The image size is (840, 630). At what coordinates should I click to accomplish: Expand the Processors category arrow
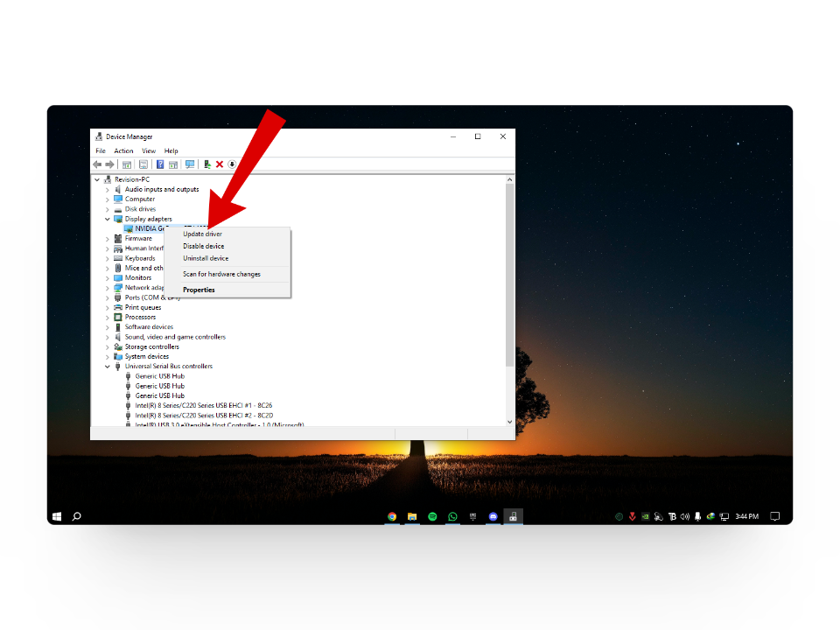click(107, 318)
